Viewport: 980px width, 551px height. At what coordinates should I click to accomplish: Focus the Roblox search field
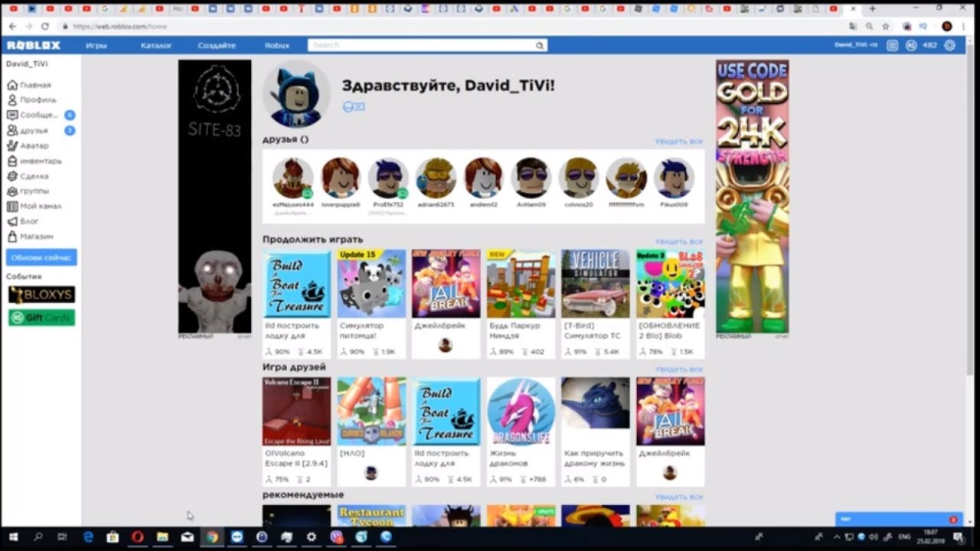coord(427,46)
